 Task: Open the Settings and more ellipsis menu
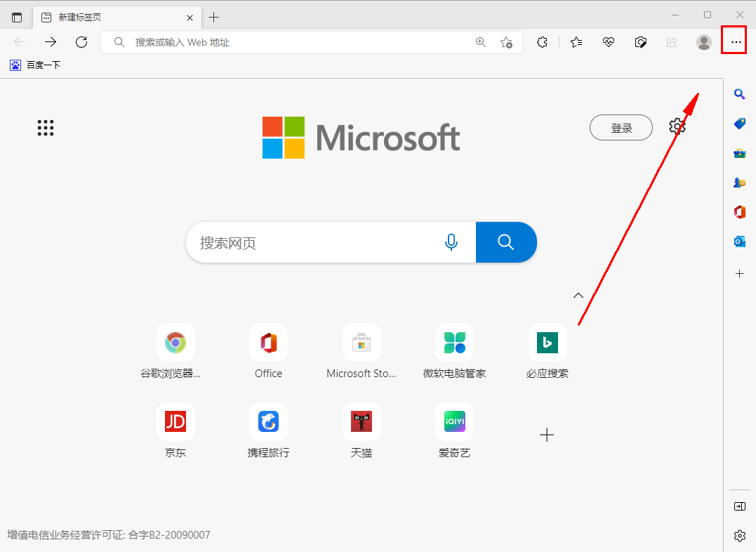click(735, 42)
